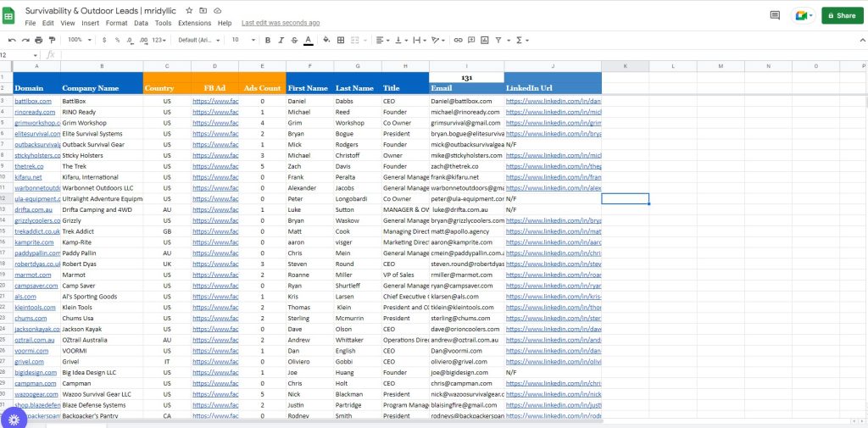Open vertical align dropdown
Screen dimensions: 868x428
tap(400, 40)
